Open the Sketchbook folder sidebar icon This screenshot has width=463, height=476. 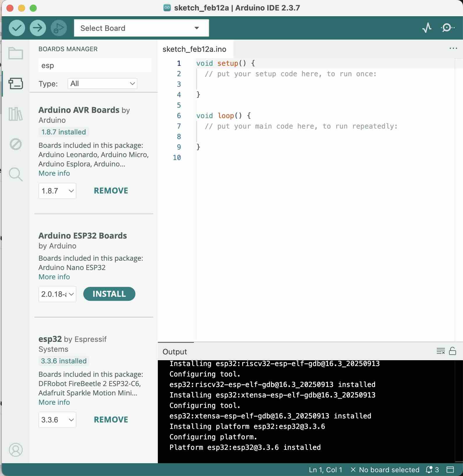pos(16,53)
